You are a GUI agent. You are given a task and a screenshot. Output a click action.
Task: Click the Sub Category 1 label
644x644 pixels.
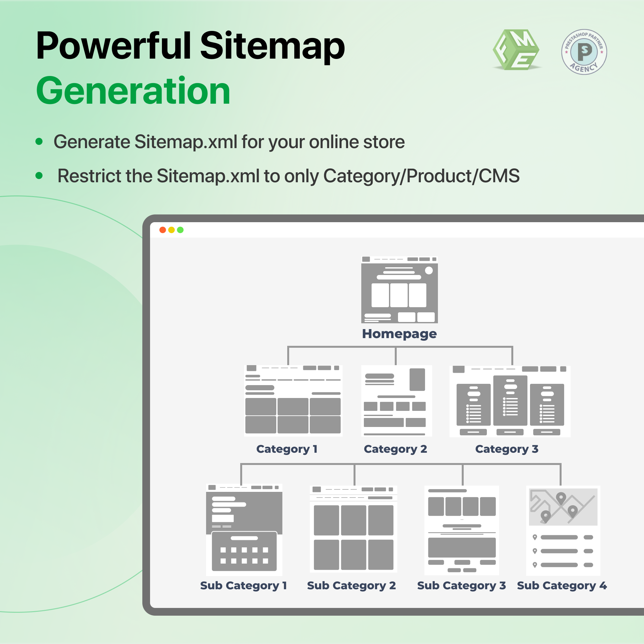coord(244,586)
